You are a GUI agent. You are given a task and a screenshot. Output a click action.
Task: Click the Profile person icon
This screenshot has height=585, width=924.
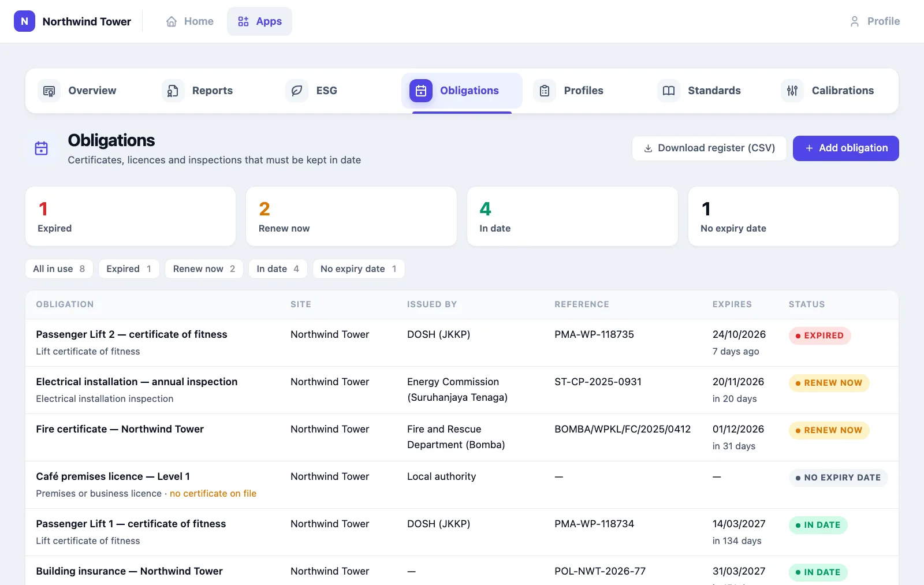click(855, 21)
